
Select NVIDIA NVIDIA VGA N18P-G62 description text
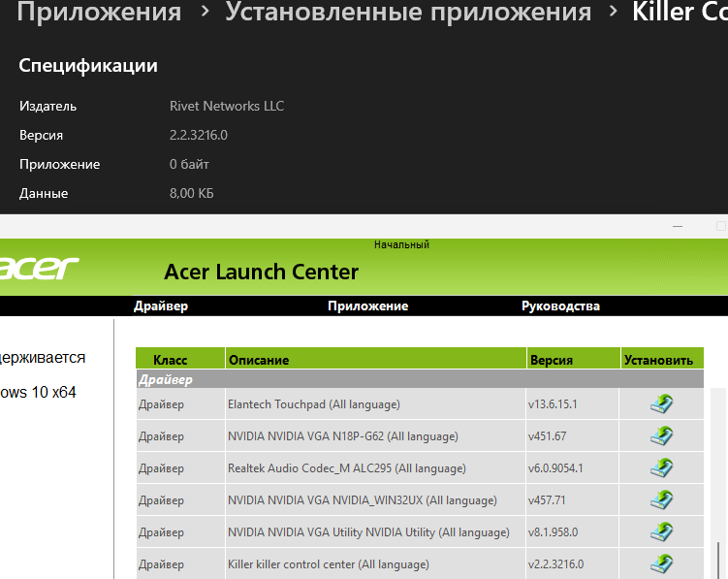(342, 436)
